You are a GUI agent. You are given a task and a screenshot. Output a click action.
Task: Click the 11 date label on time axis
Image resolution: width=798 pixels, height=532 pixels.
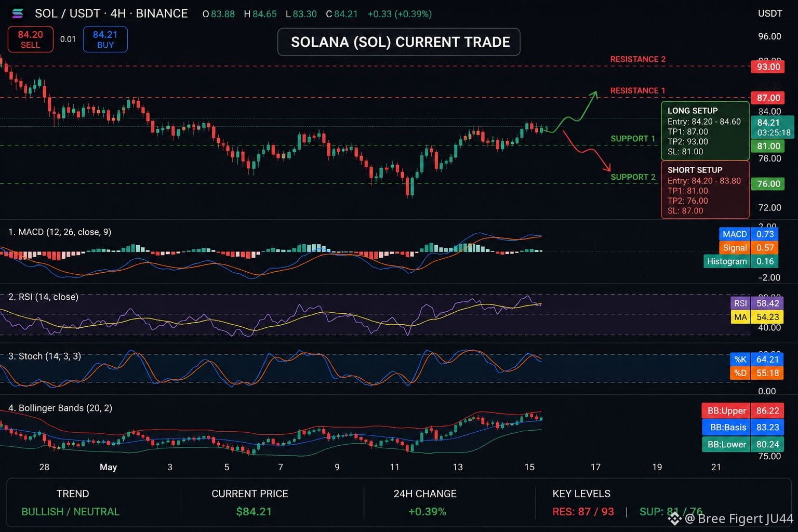pos(395,467)
